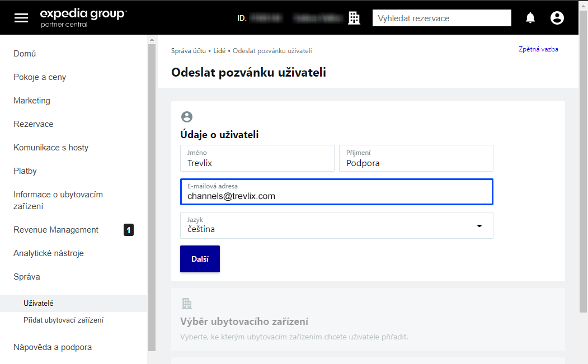
Task: Navigate to Rezervace in the sidebar
Action: click(x=34, y=124)
